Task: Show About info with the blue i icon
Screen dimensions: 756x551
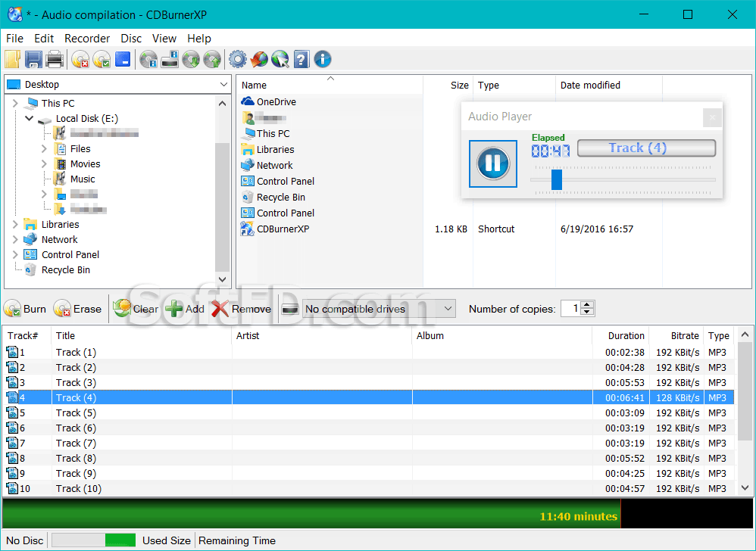Action: pos(323,59)
